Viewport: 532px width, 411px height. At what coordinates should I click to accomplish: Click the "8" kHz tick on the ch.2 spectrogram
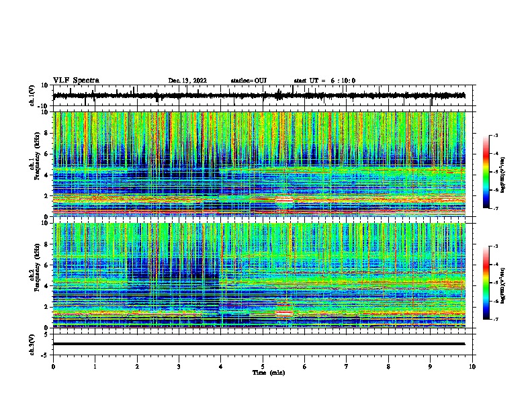46,244
